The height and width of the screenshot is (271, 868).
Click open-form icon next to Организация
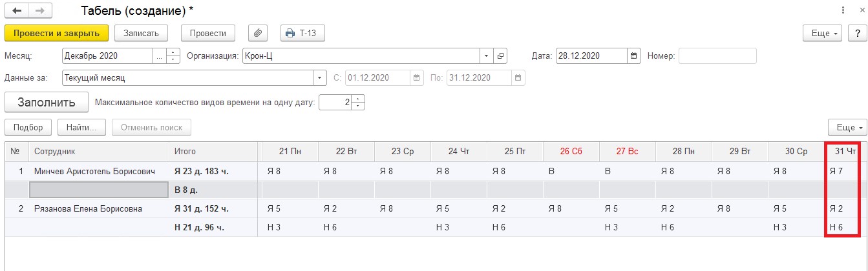(500, 56)
